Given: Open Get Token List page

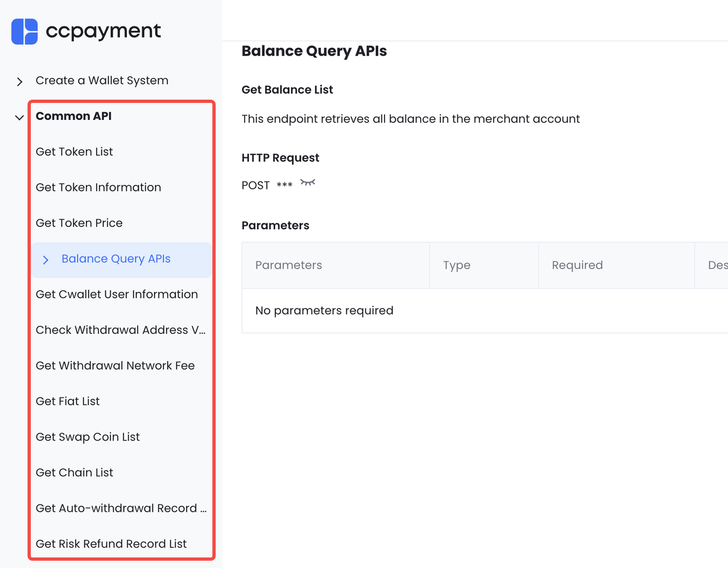Looking at the screenshot, I should point(75,152).
